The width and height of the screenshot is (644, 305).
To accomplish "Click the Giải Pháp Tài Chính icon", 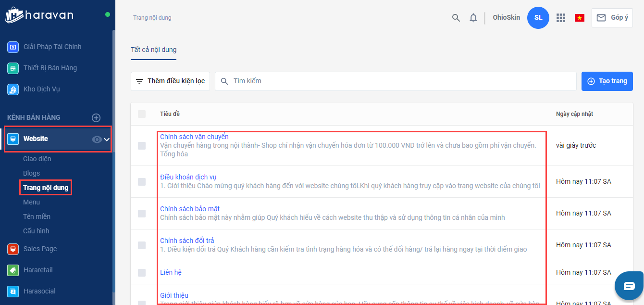I will [x=13, y=47].
